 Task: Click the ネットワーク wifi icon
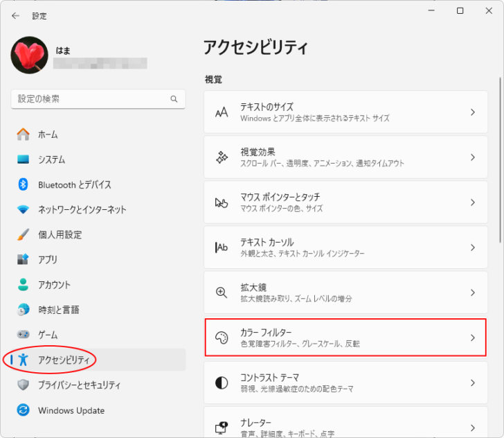23,209
